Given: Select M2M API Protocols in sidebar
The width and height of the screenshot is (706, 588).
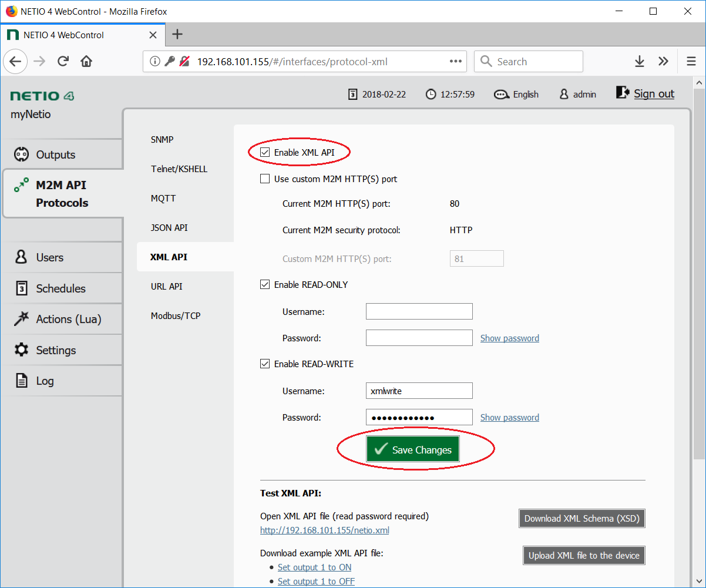Looking at the screenshot, I should click(x=62, y=194).
